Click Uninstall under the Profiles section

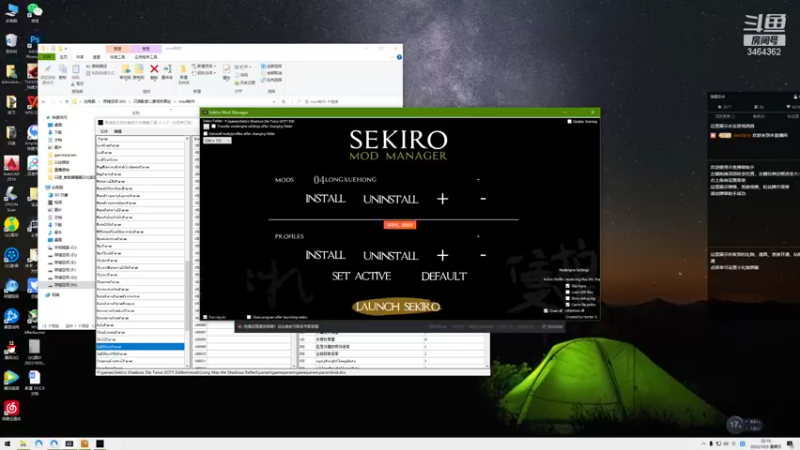coord(390,255)
